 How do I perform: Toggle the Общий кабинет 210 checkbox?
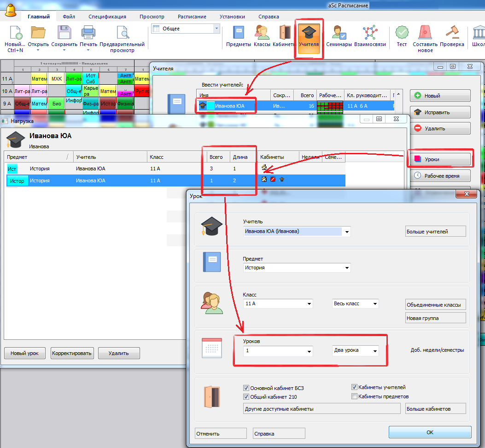246,396
